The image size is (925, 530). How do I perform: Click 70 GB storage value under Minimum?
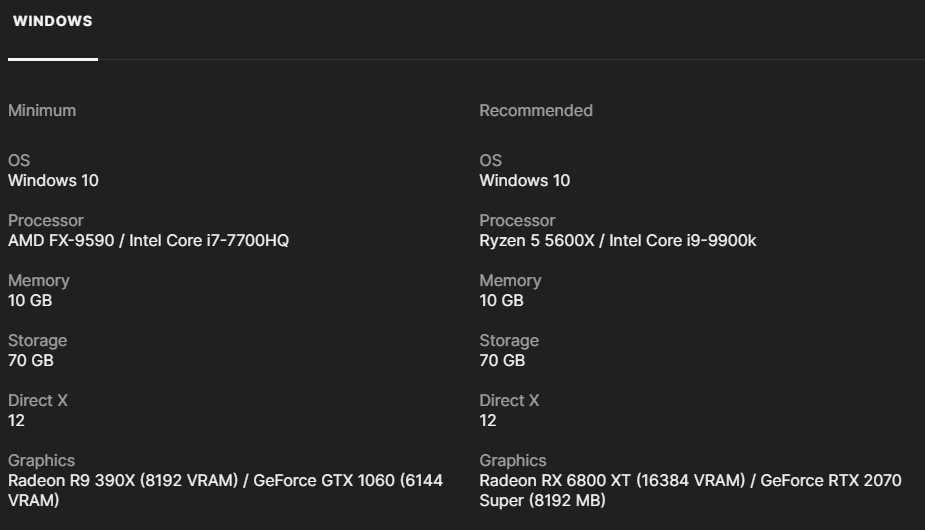point(30,360)
